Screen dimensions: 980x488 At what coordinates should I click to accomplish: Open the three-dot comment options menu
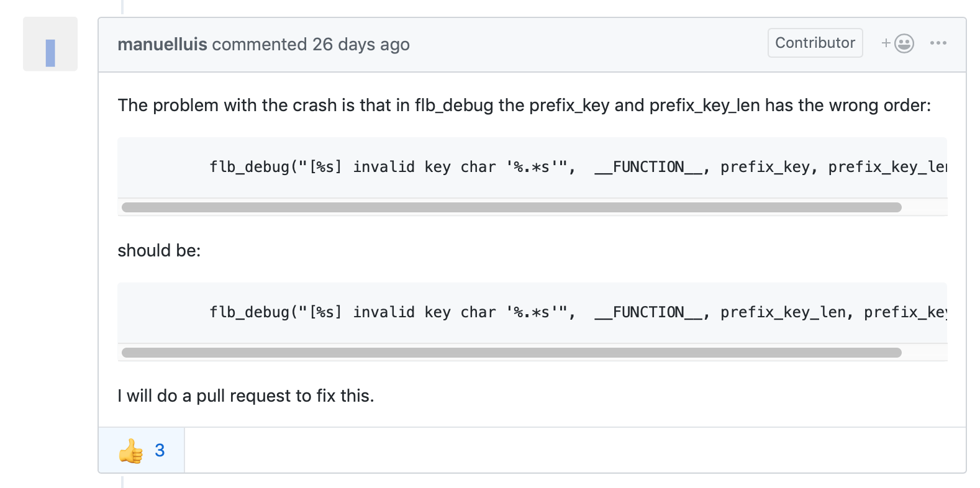click(x=938, y=43)
